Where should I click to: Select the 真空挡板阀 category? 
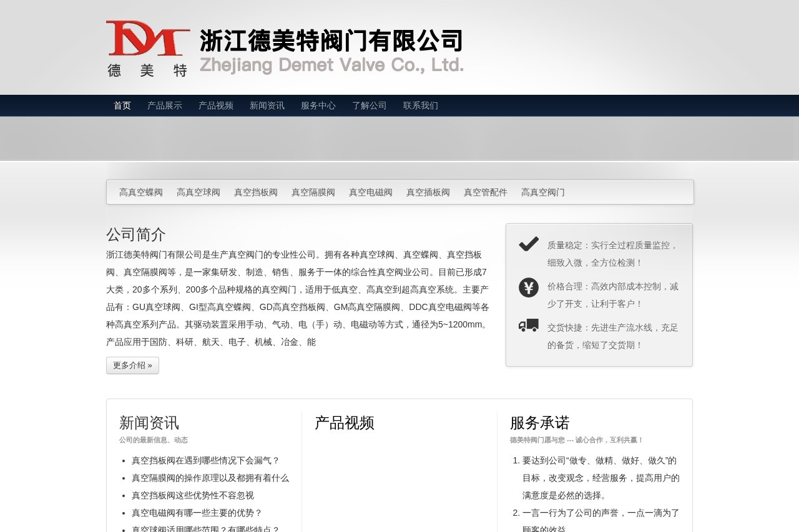click(255, 192)
